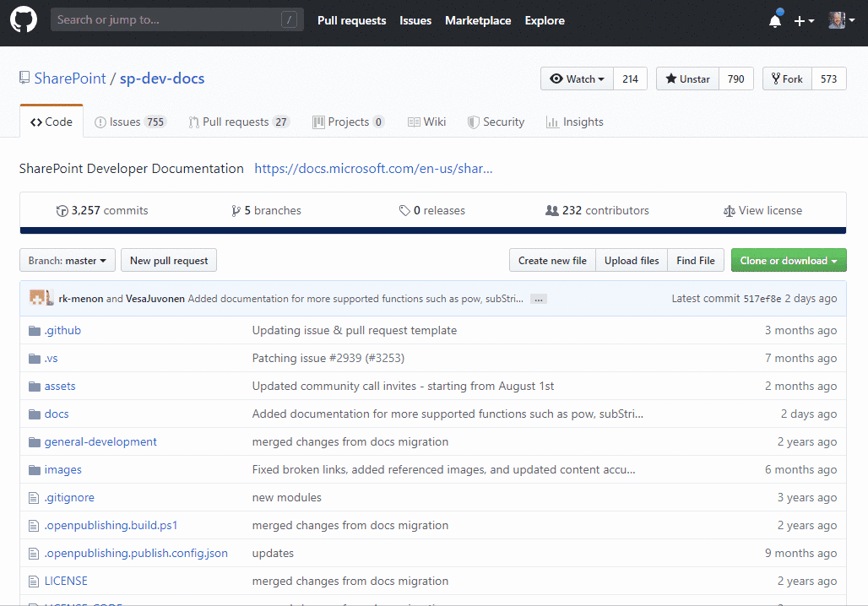Open the LICENSE file
The width and height of the screenshot is (868, 606).
coord(66,581)
